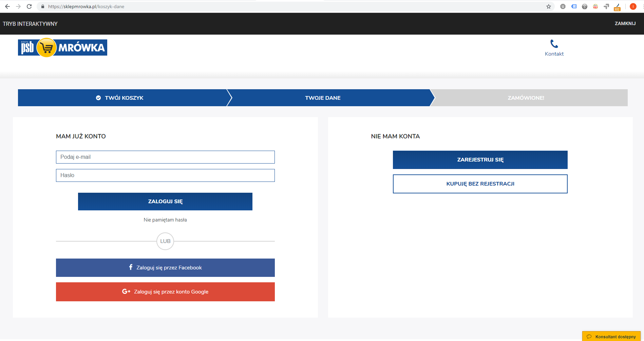Screen dimensions: 644x341
Task: Open the extension showing the 302 badge
Action: pos(617,7)
